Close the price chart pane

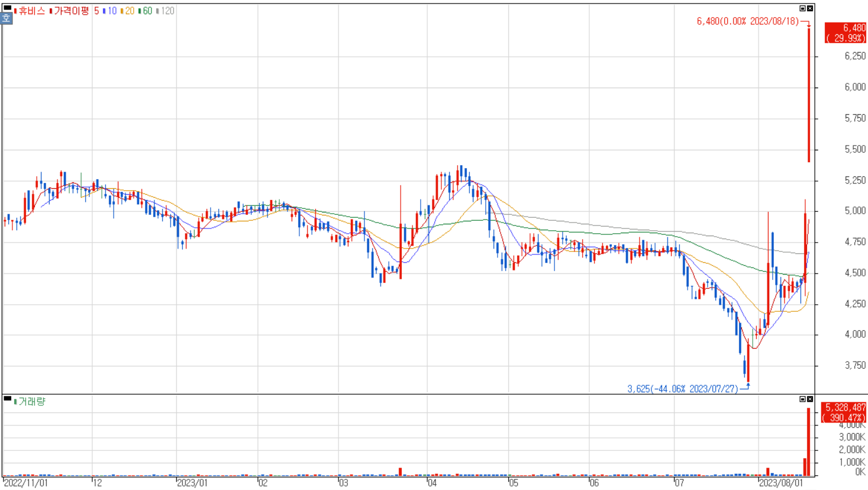(810, 8)
